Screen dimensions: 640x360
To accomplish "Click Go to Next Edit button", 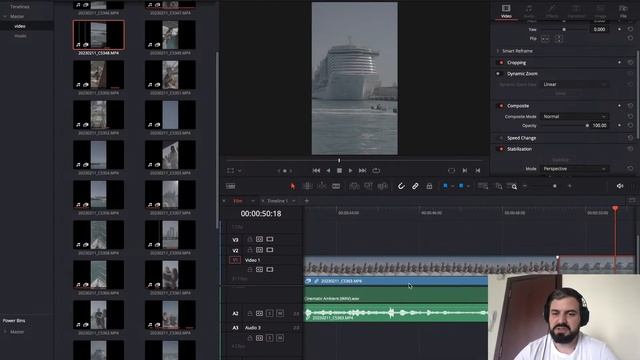I will click(x=465, y=171).
